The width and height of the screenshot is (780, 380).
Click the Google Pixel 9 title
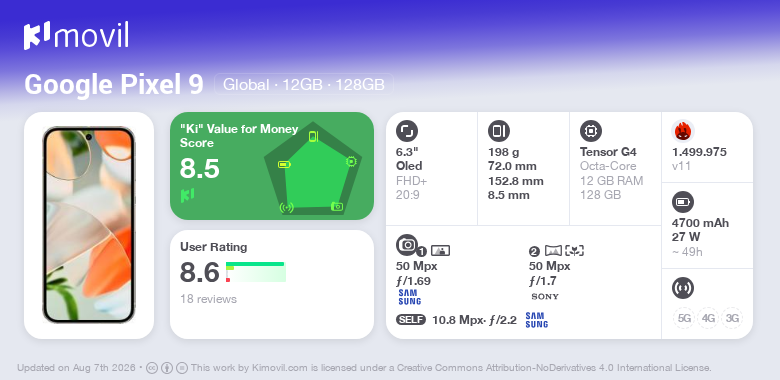[x=114, y=84]
